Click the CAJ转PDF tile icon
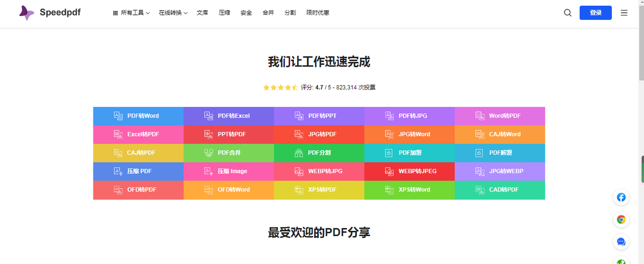This screenshot has height=264, width=644. point(118,153)
